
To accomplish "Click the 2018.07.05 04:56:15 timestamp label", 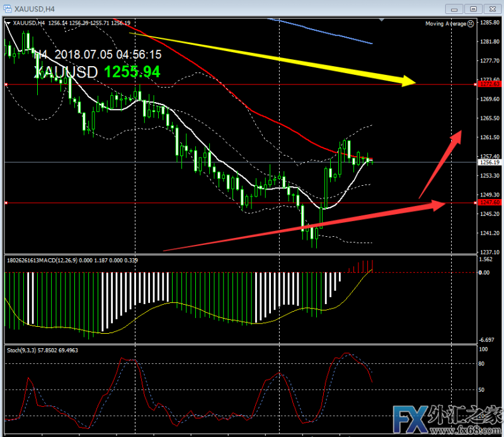I will pos(108,55).
